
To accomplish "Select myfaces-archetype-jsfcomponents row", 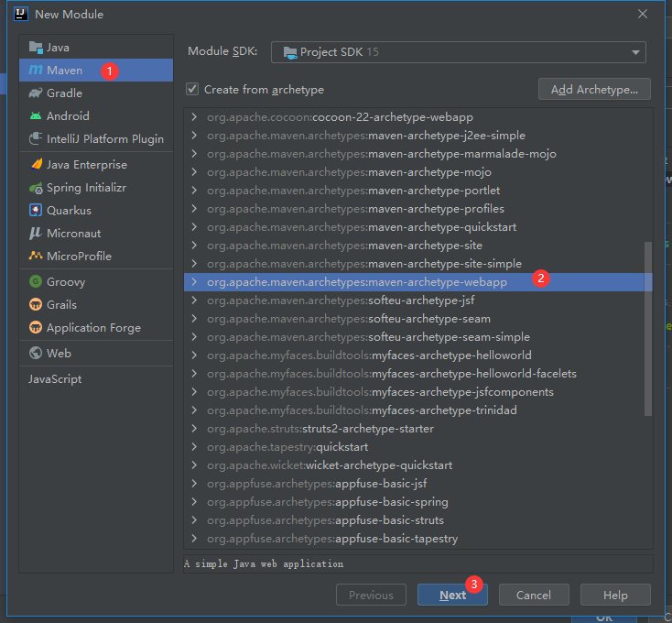I will pos(417,392).
